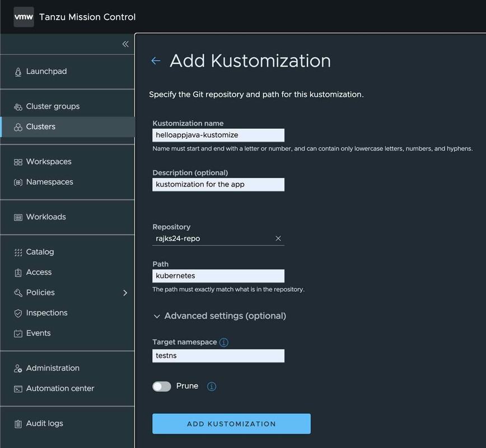Click the Inspections shield icon
This screenshot has height=448, width=486.
18,313
